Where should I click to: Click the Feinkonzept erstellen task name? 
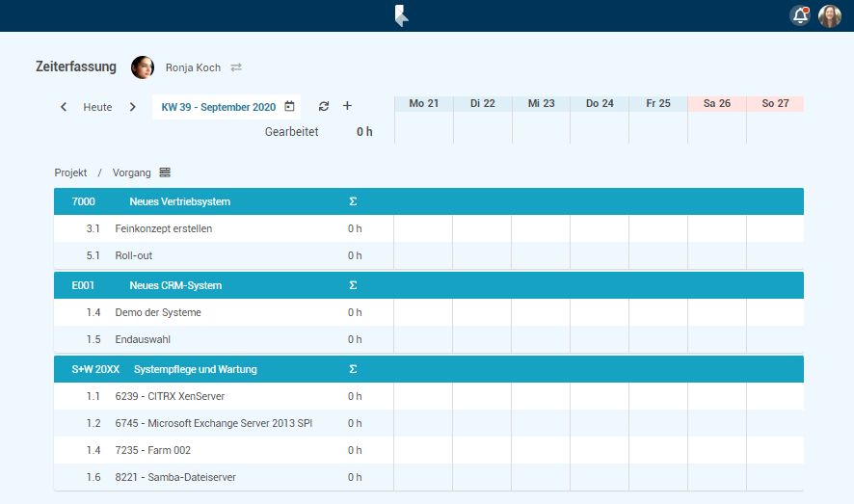[x=163, y=228]
